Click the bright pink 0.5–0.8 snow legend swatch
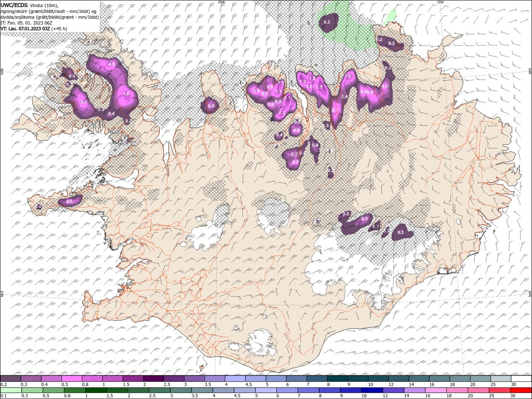Image resolution: width=532 pixels, height=399 pixels. [71, 379]
